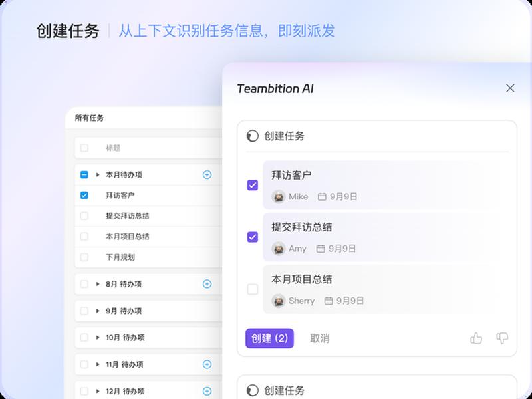Screen dimensions: 532x399
Task: Expand the 12月 待办项 group
Action: (x=98, y=391)
